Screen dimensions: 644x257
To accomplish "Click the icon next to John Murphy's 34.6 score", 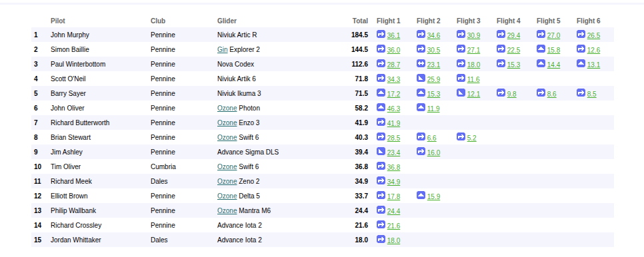I will (x=421, y=34).
